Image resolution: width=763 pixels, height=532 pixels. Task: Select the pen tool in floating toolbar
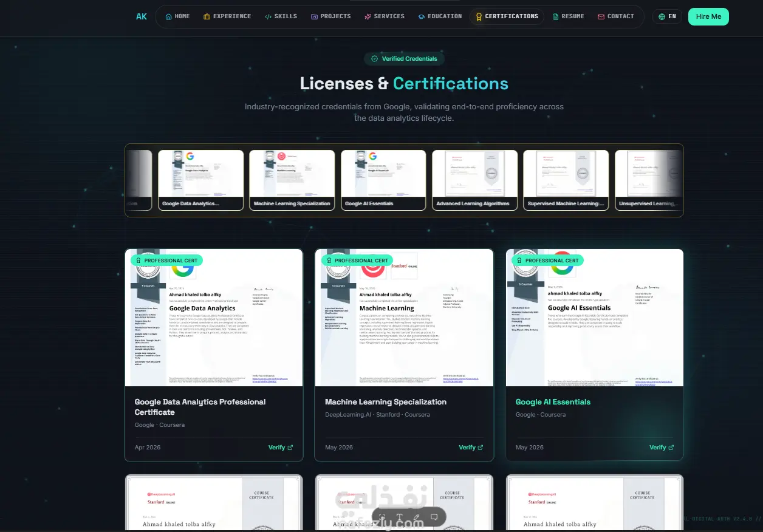(x=417, y=517)
